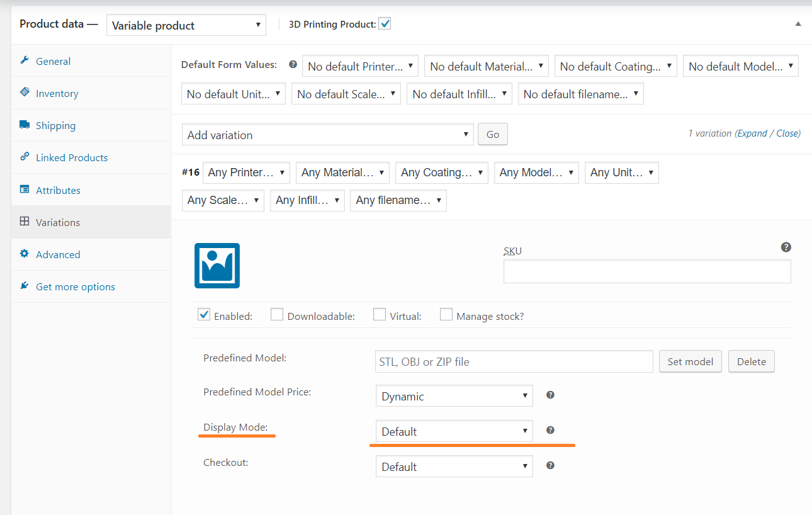Switch to the Inventory tab
The width and height of the screenshot is (812, 515).
[91, 93]
